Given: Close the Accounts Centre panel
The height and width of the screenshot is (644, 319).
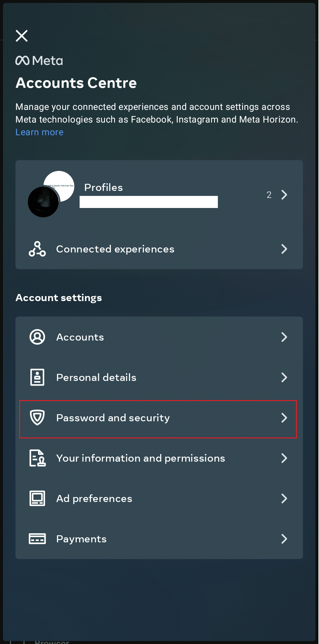Looking at the screenshot, I should coord(22,36).
